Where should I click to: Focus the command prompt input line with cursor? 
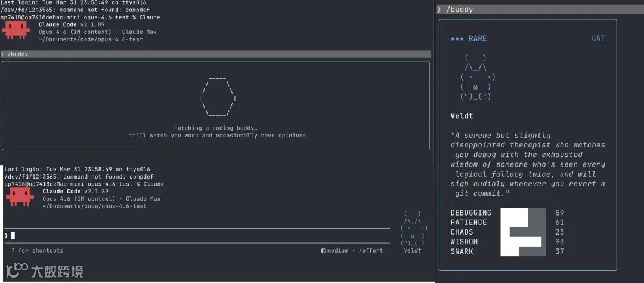(197, 236)
